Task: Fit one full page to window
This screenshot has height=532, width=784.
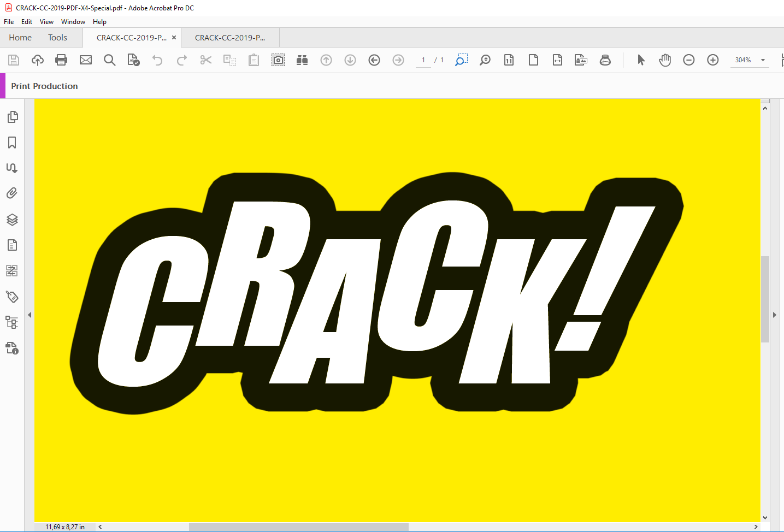Action: coord(533,60)
